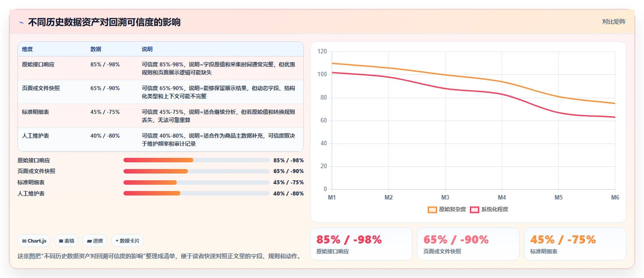Select 标准明细表 cell in table
The width and height of the screenshot is (644, 278).
(35, 112)
